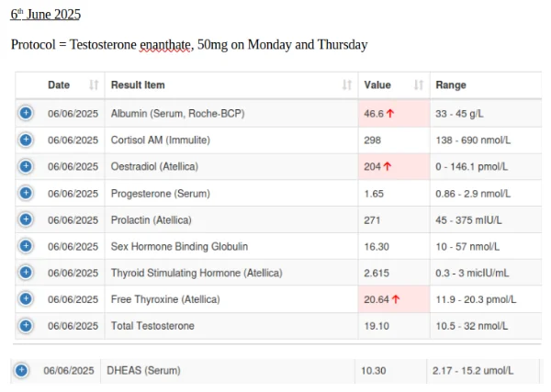The image size is (551, 392).
Task: Open Progesterone (Serum) row details icon
Action: click(x=26, y=193)
